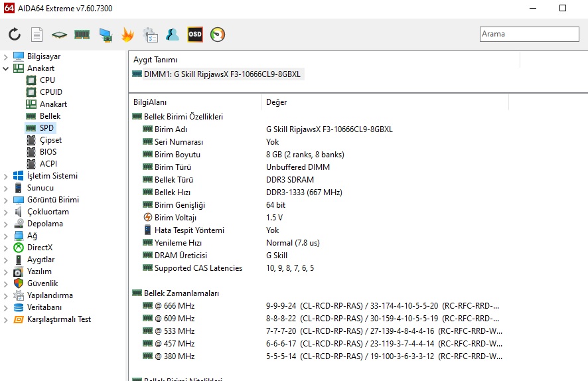Image resolution: width=588 pixels, height=381 pixels.
Task: Expand the Ağ node arrow
Action: 5,236
